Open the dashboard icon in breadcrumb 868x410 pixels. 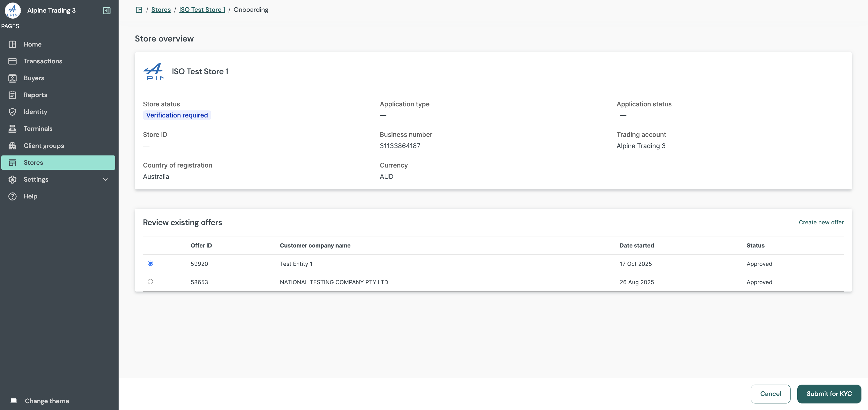(139, 9)
